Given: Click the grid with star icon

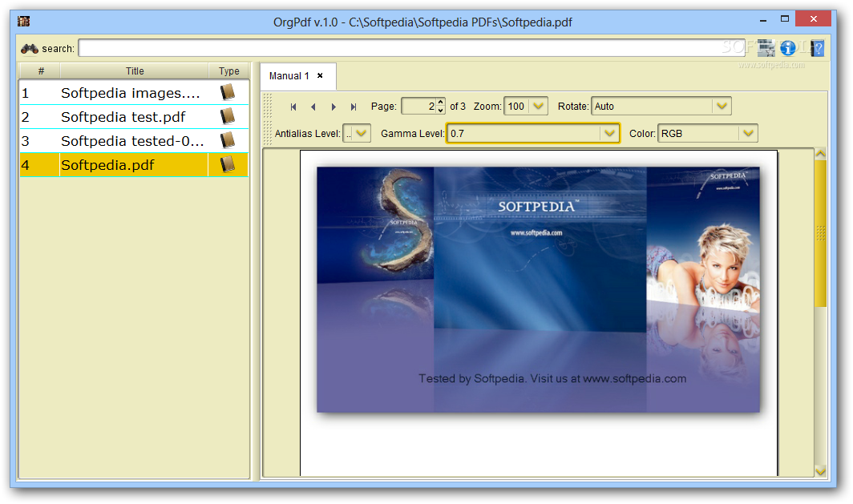Looking at the screenshot, I should pos(766,48).
